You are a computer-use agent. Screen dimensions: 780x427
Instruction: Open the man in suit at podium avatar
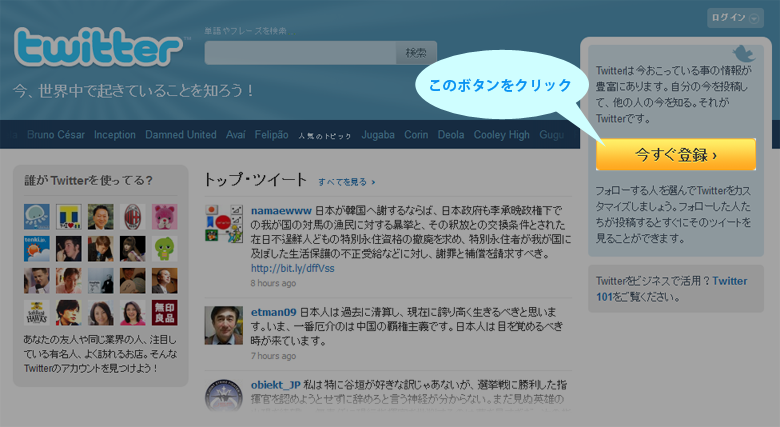tap(165, 281)
